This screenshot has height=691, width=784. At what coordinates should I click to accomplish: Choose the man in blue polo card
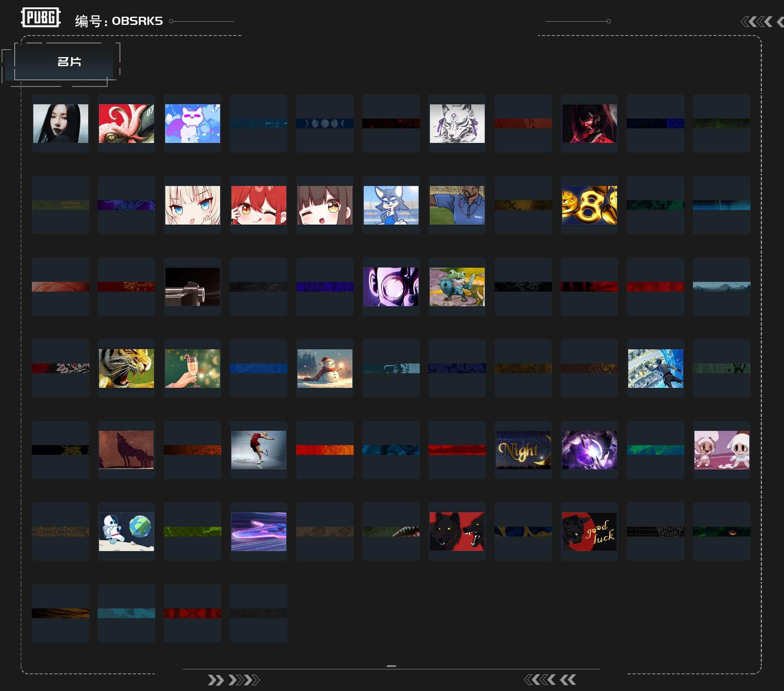point(457,205)
